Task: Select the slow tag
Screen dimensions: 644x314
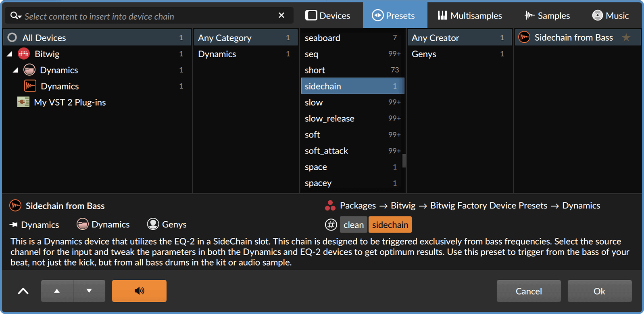Action: [352, 102]
